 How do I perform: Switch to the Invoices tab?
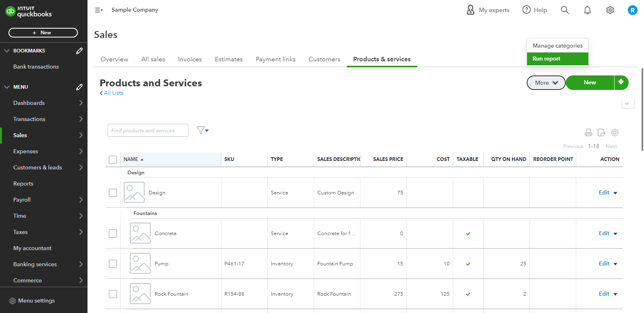click(190, 59)
